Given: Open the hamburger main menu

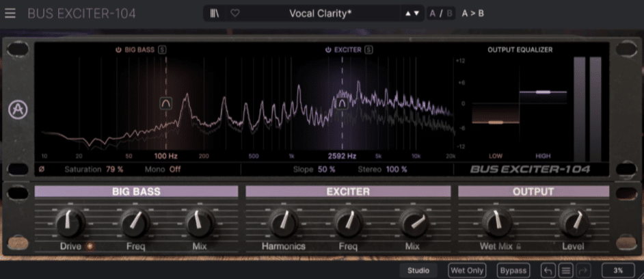Looking at the screenshot, I should [10, 13].
